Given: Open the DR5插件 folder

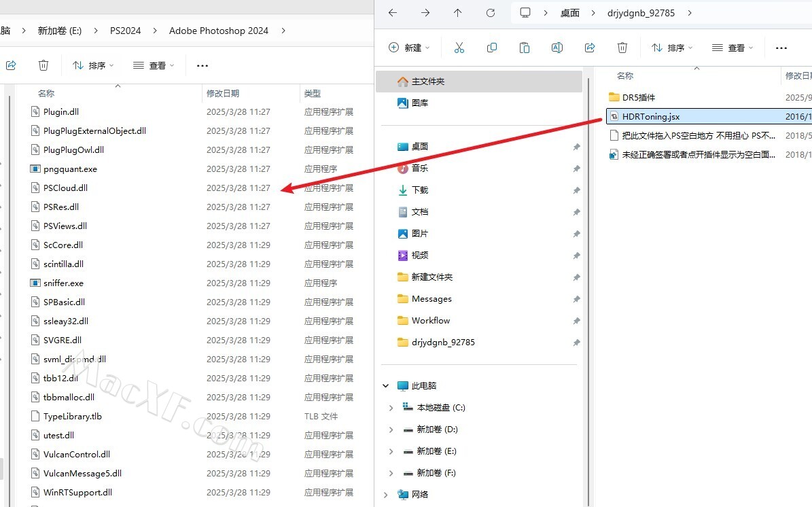Looking at the screenshot, I should tap(638, 97).
